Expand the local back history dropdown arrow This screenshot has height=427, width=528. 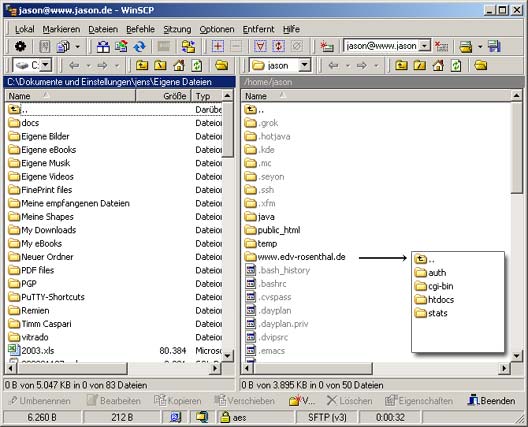89,65
